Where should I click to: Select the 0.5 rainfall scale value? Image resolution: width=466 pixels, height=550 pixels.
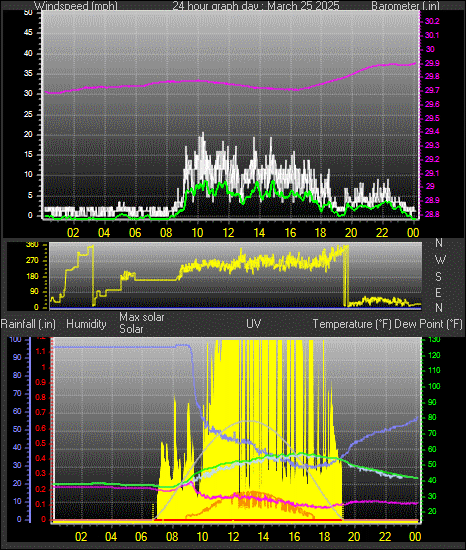(41, 443)
